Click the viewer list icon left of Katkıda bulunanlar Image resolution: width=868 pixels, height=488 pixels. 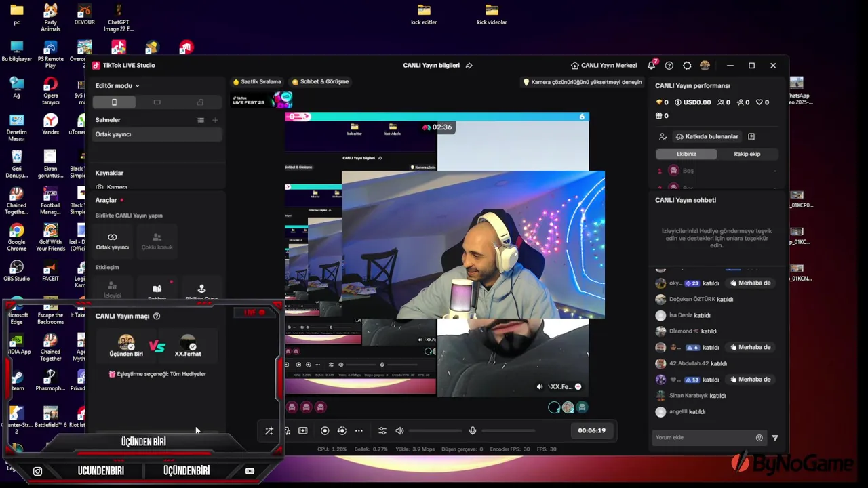point(663,136)
